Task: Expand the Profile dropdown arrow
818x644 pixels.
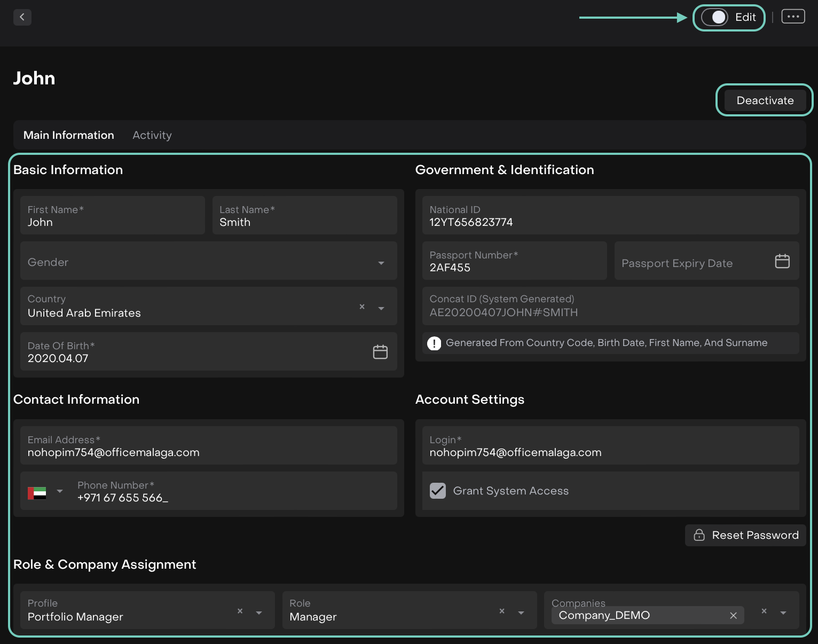Action: tap(259, 613)
